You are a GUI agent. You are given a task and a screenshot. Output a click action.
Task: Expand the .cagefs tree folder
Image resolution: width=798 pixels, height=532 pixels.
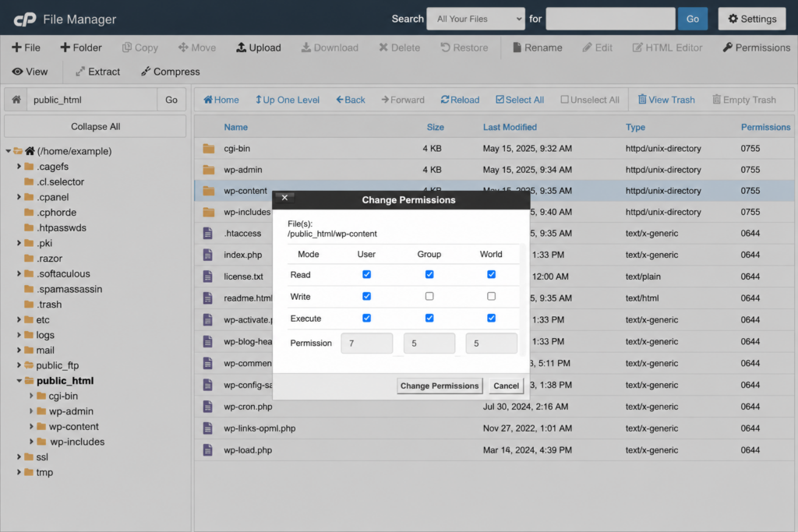(19, 167)
